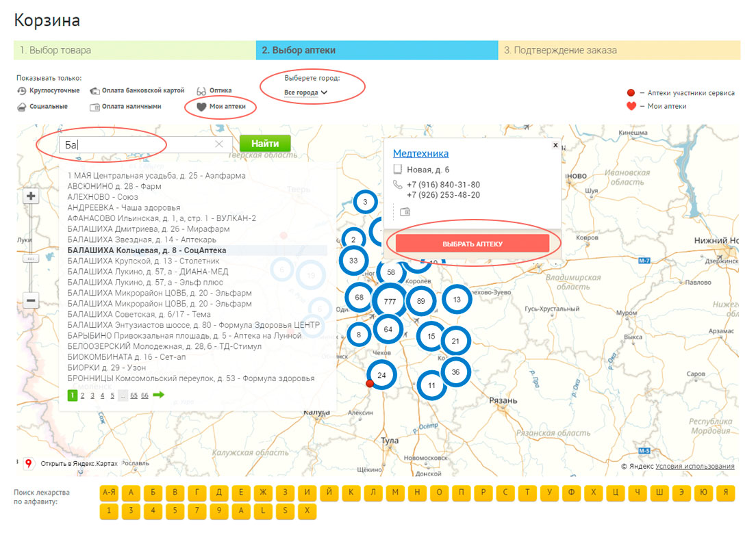Open the map cluster labeled 68
This screenshot has width=756, height=533.
(360, 298)
